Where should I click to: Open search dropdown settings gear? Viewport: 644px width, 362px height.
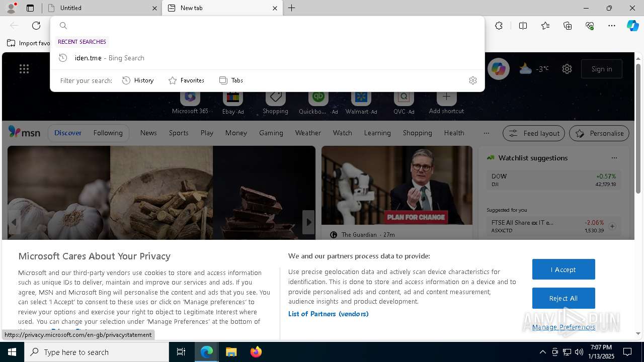pos(472,80)
